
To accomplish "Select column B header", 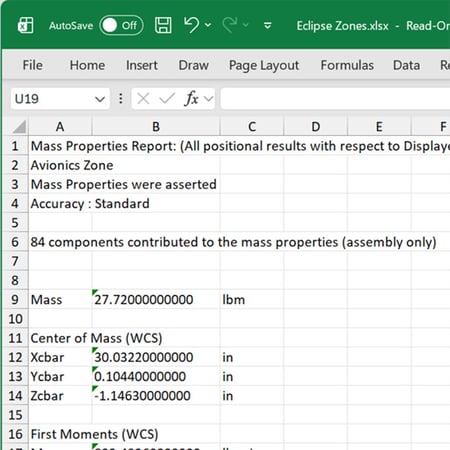I will [x=156, y=127].
